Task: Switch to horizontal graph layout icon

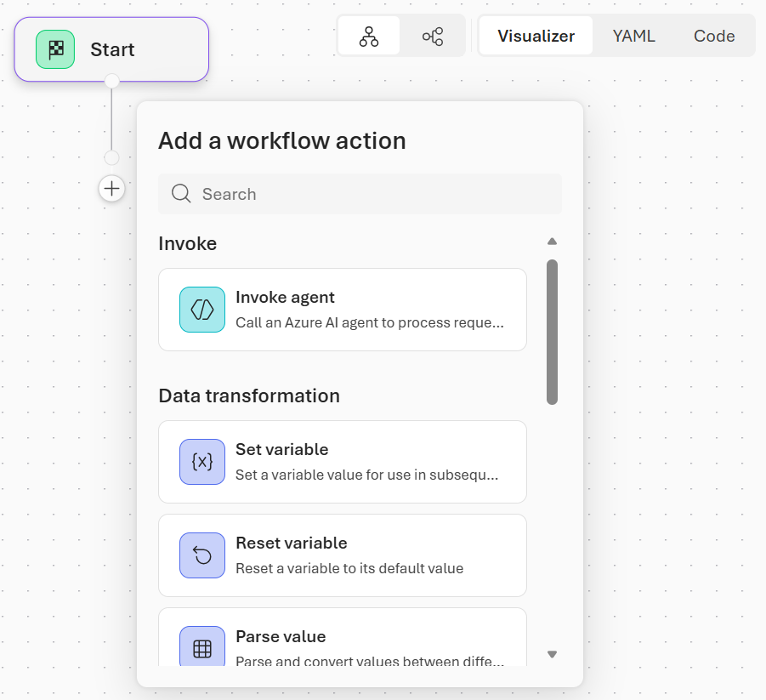Action: click(x=433, y=36)
